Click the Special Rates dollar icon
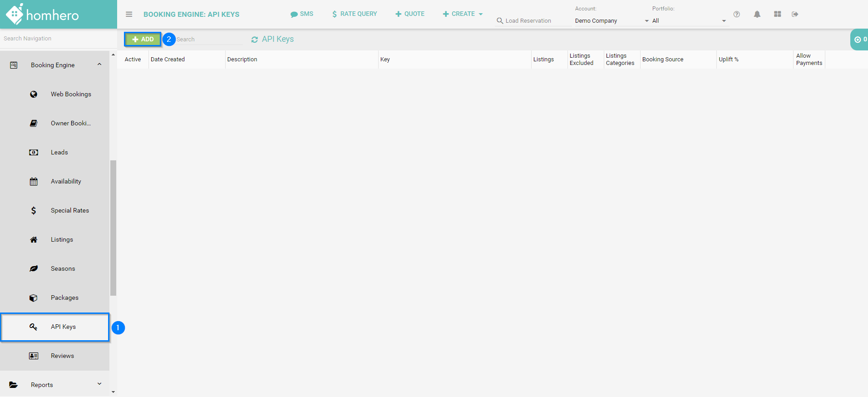 pos(34,211)
